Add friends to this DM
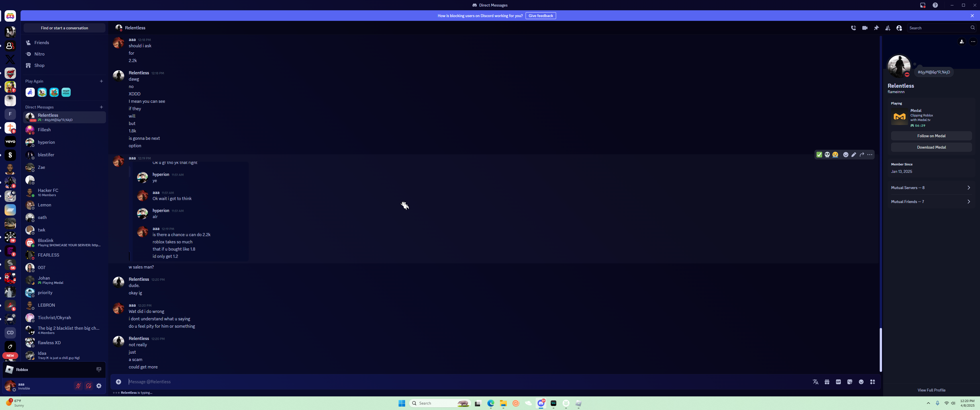Screen dimensions: 980x410 pyautogui.click(x=887, y=28)
